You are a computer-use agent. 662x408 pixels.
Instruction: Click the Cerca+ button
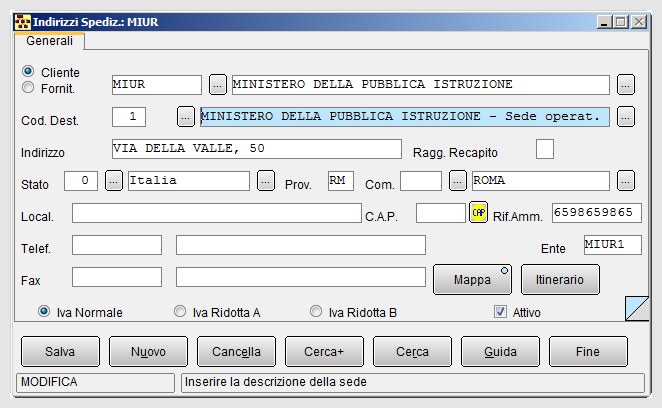click(324, 351)
